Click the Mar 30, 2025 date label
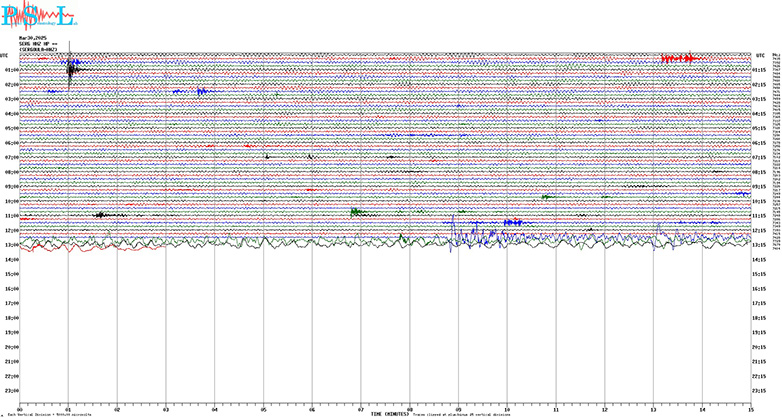 (32, 37)
